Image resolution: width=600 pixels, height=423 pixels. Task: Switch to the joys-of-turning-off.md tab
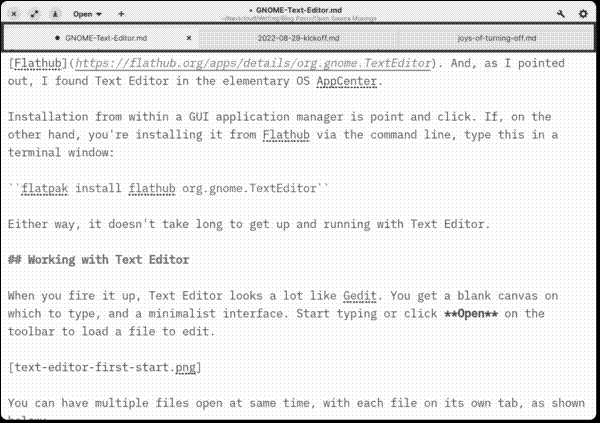(497, 38)
